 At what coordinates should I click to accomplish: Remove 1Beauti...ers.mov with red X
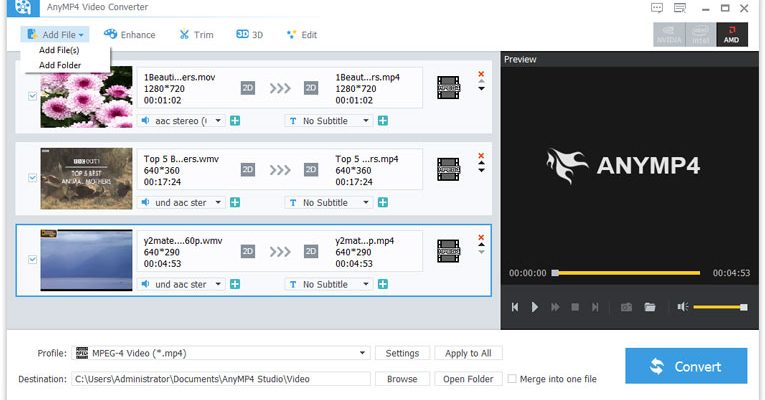click(481, 74)
